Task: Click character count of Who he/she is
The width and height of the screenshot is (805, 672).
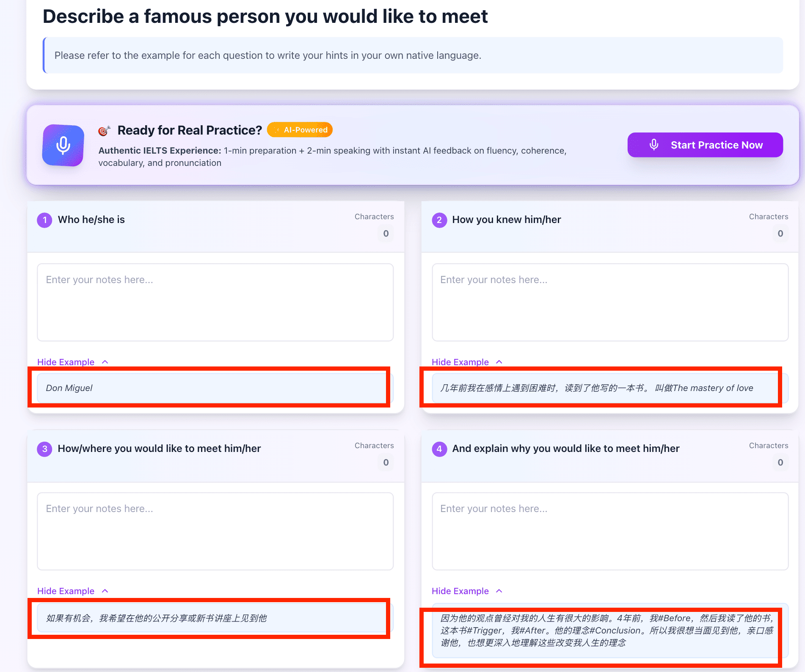Action: pos(386,234)
